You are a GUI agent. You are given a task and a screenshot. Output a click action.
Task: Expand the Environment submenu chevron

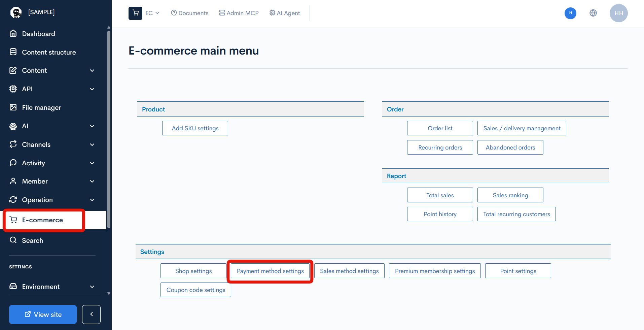pyautogui.click(x=92, y=287)
